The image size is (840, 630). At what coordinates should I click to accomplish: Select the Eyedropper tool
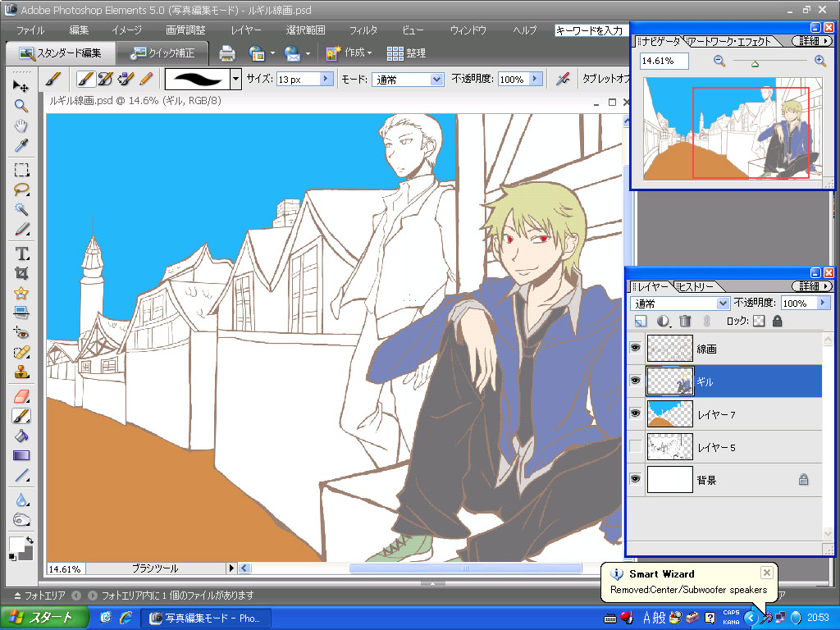point(21,145)
